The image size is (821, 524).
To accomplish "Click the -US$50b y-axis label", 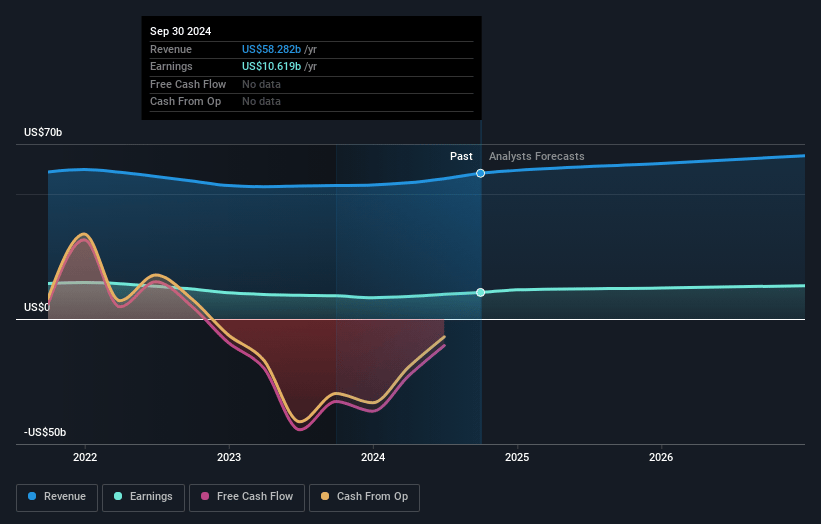I will click(45, 432).
